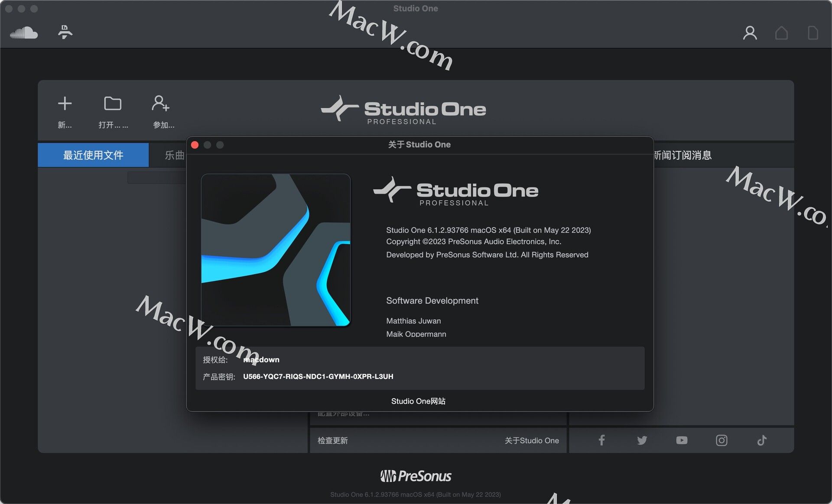Click the 关于Studio One button

coord(532,440)
